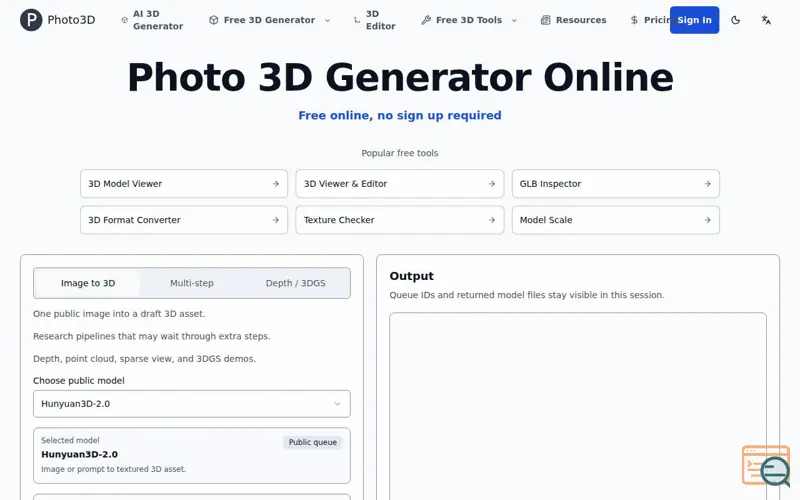The width and height of the screenshot is (800, 500).
Task: Open the GLB Inspector tool
Action: 616,184
